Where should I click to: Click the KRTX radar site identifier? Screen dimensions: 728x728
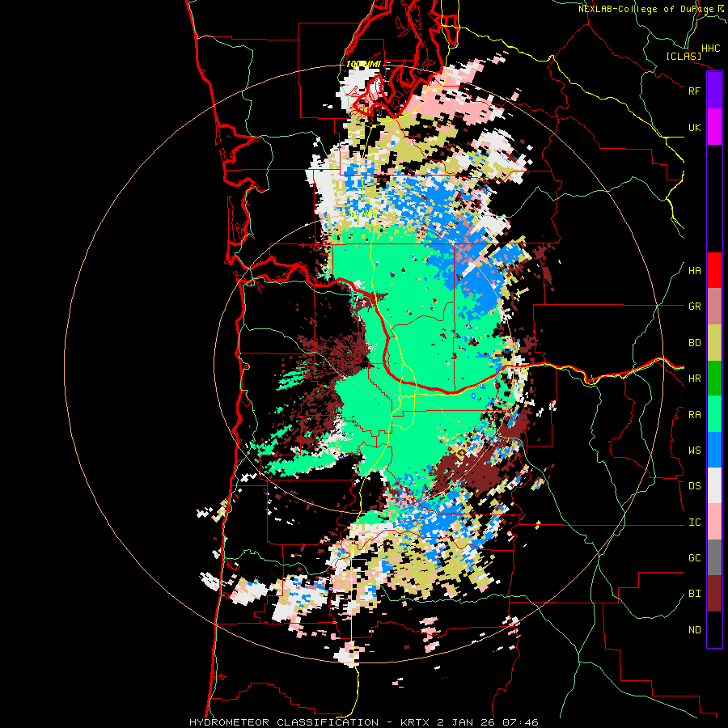(416, 722)
